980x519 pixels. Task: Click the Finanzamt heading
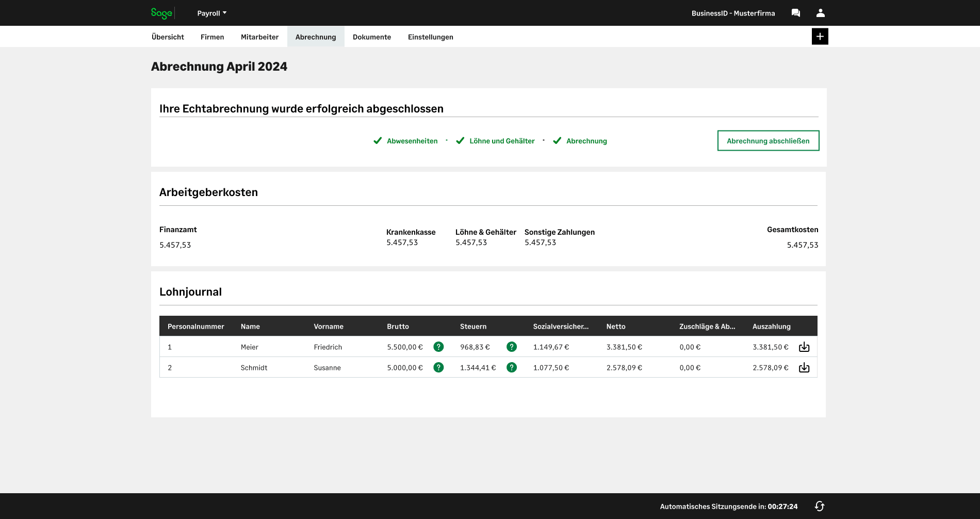pos(178,230)
